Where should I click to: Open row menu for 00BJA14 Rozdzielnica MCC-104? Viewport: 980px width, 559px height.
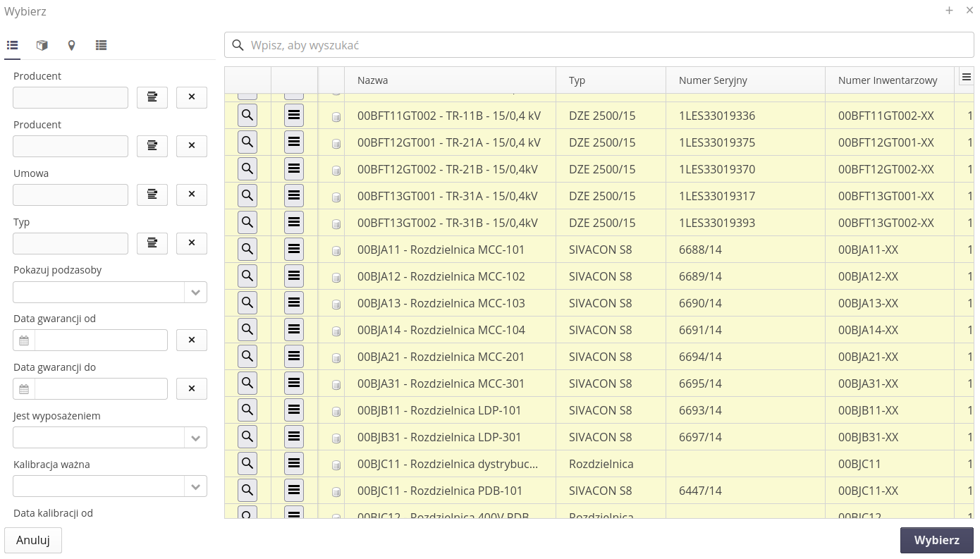pyautogui.click(x=294, y=330)
